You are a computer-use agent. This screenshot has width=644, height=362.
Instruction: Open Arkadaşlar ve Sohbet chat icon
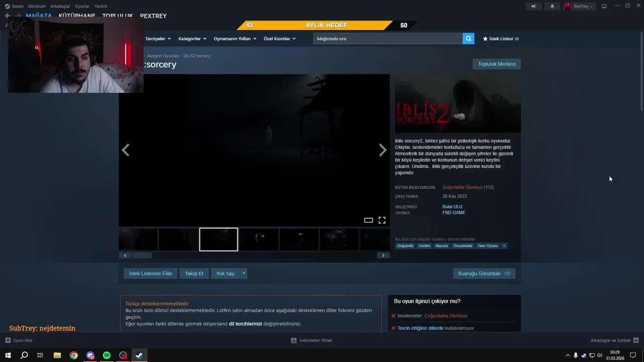pos(636,340)
